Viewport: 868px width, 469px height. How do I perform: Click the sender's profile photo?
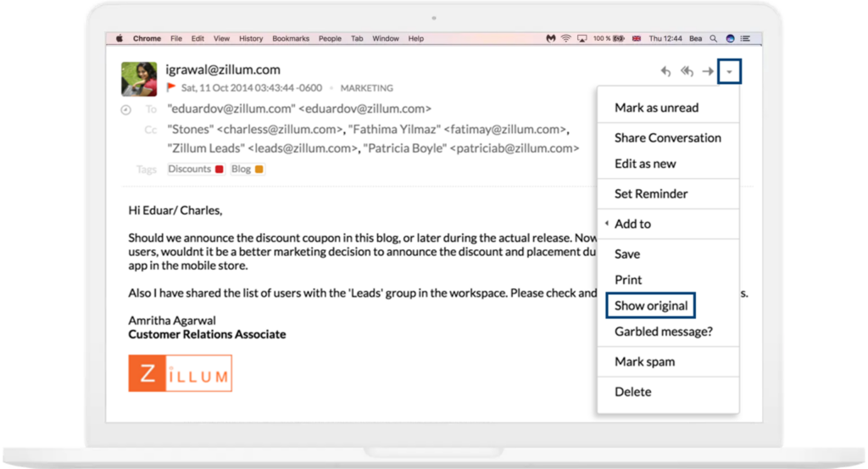pyautogui.click(x=139, y=79)
